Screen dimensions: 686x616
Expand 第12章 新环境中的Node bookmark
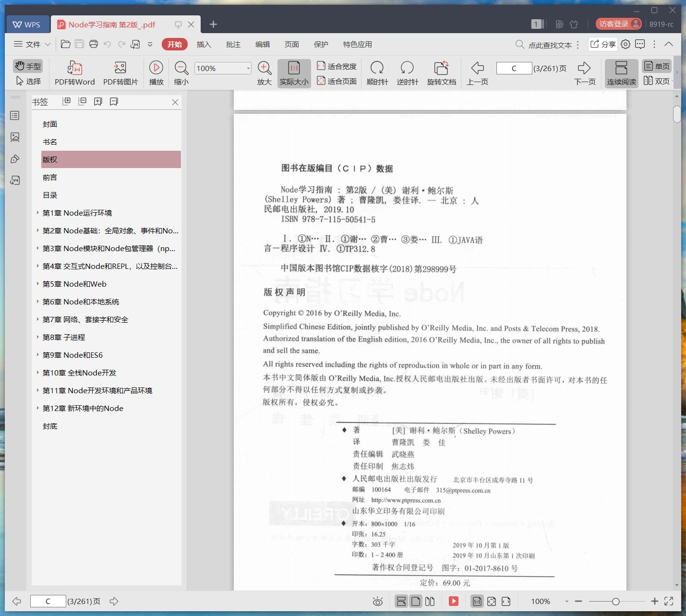(x=38, y=408)
